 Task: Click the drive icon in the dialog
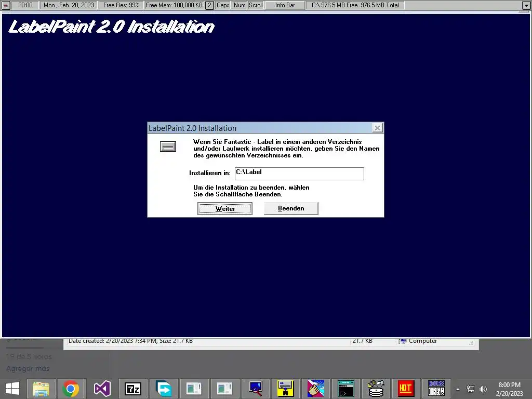click(168, 146)
